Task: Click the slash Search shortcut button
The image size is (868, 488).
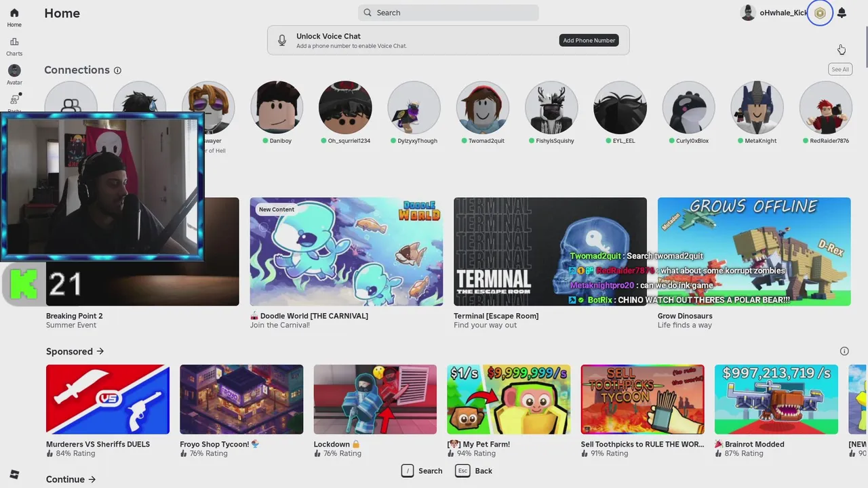Action: 422,470
